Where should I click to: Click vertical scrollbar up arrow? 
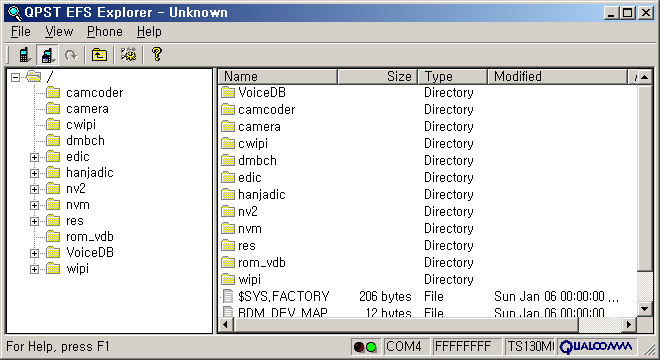(644, 77)
